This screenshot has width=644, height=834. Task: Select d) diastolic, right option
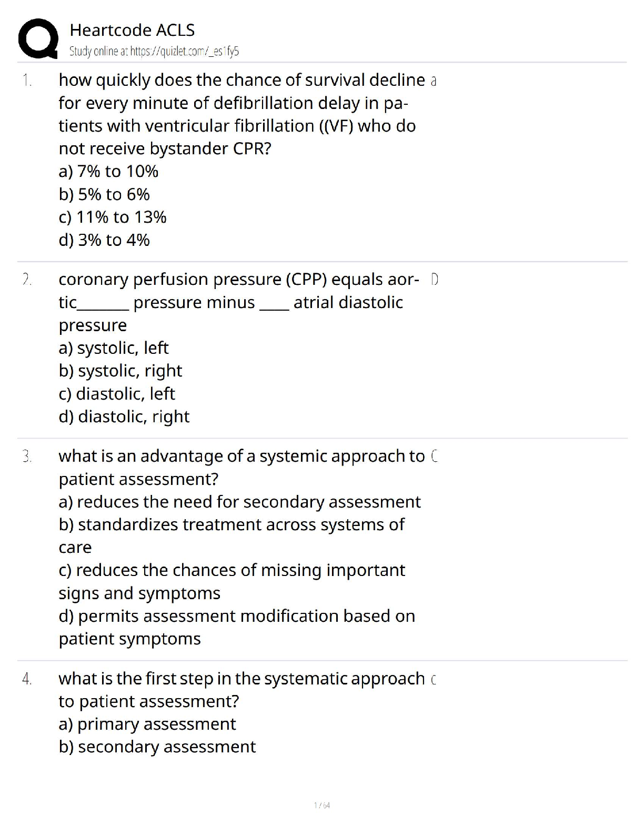(x=124, y=416)
